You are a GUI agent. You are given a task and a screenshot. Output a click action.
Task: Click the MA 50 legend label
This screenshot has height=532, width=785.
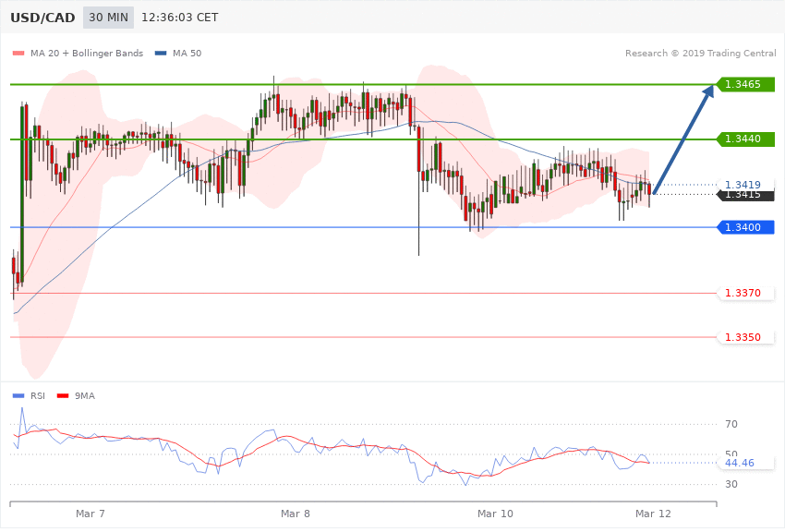187,53
